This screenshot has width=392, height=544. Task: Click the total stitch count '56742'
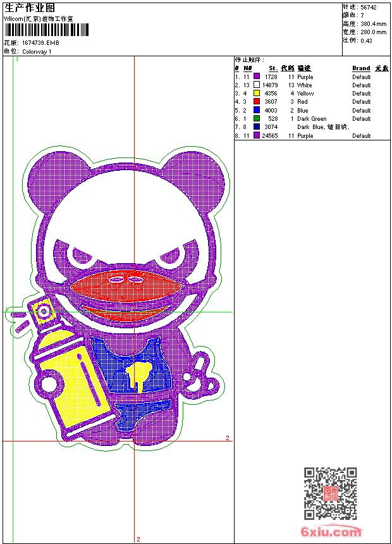pos(369,8)
